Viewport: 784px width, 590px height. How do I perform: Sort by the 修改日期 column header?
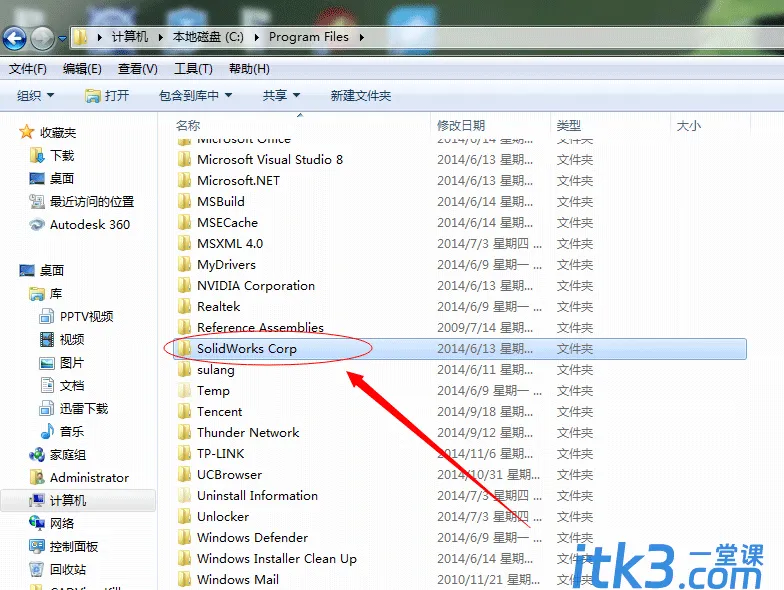pos(461,125)
